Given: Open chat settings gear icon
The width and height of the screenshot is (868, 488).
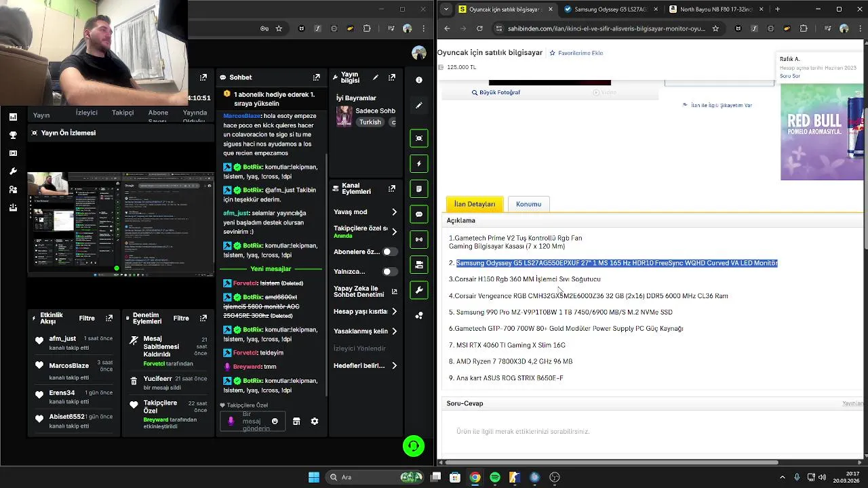Looking at the screenshot, I should 315,421.
